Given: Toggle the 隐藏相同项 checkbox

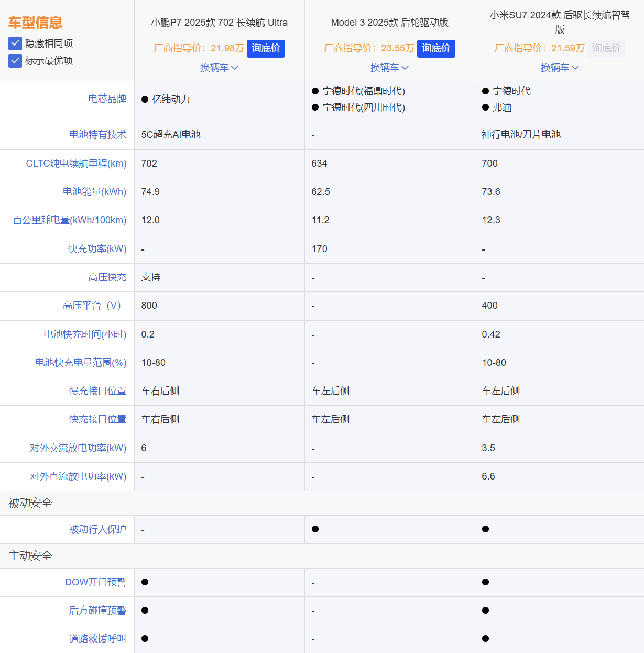Looking at the screenshot, I should coord(15,43).
